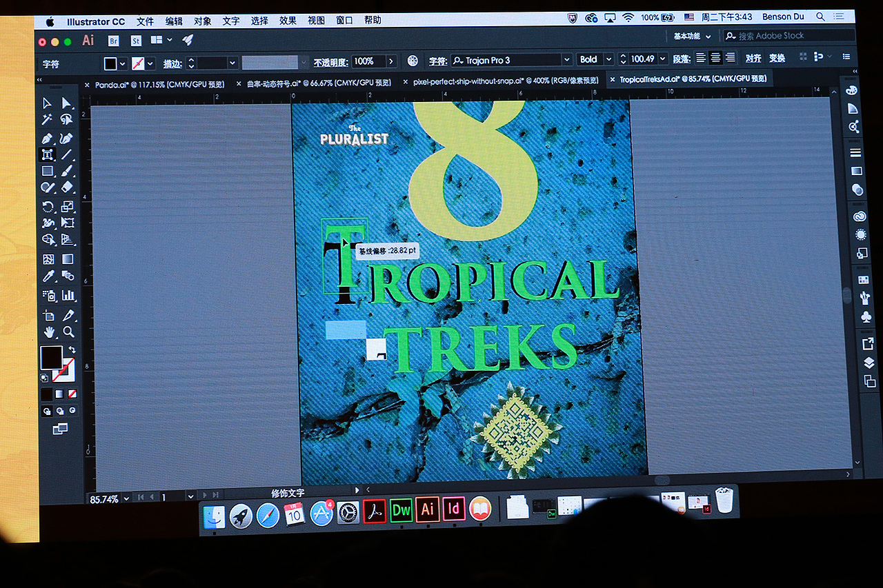Choose the Lasso tool

pyautogui.click(x=67, y=121)
